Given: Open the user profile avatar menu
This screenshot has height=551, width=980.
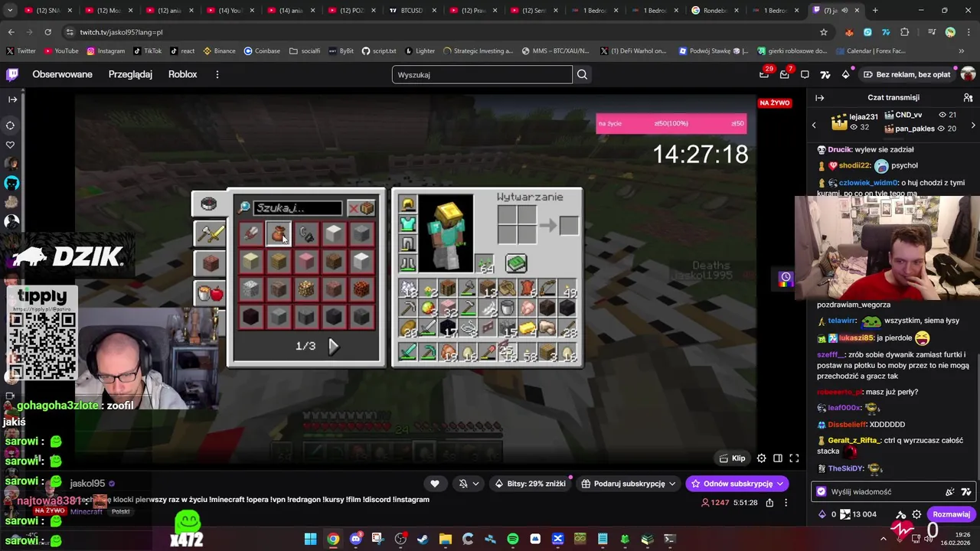Looking at the screenshot, I should click(x=968, y=74).
